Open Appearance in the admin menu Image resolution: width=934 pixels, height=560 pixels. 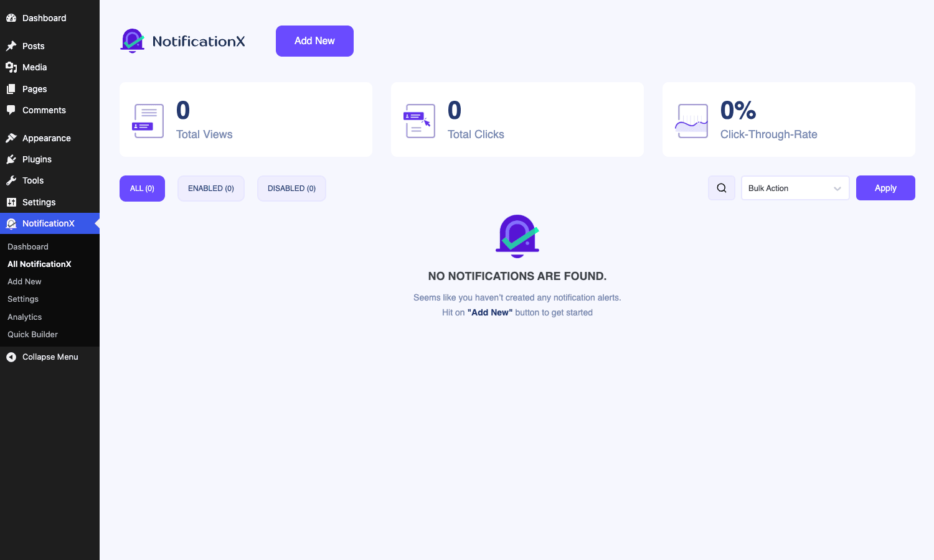pyautogui.click(x=50, y=138)
